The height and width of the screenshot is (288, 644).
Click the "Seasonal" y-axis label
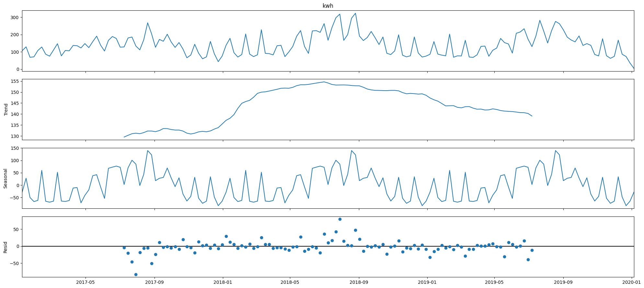(x=6, y=178)
